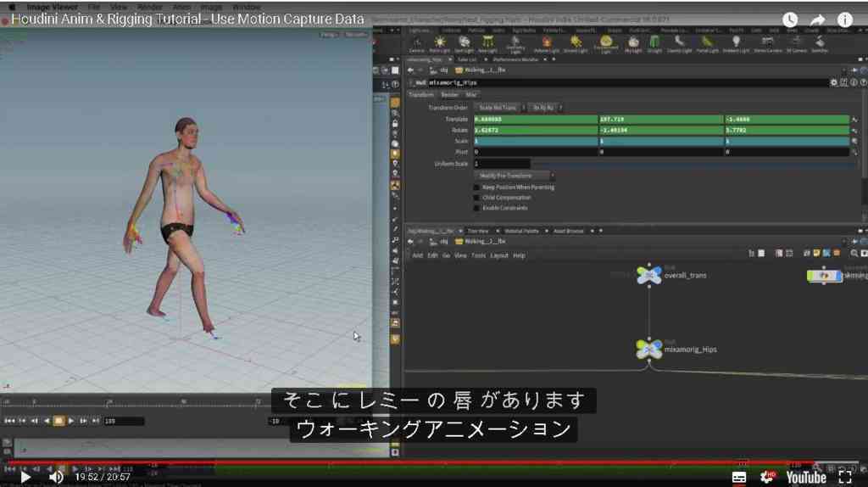The height and width of the screenshot is (487, 868).
Task: Switch to the Render parameter tab
Action: click(x=449, y=95)
